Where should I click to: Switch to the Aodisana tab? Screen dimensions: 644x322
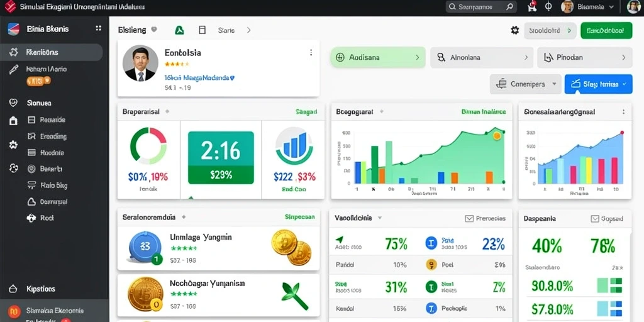(x=378, y=57)
